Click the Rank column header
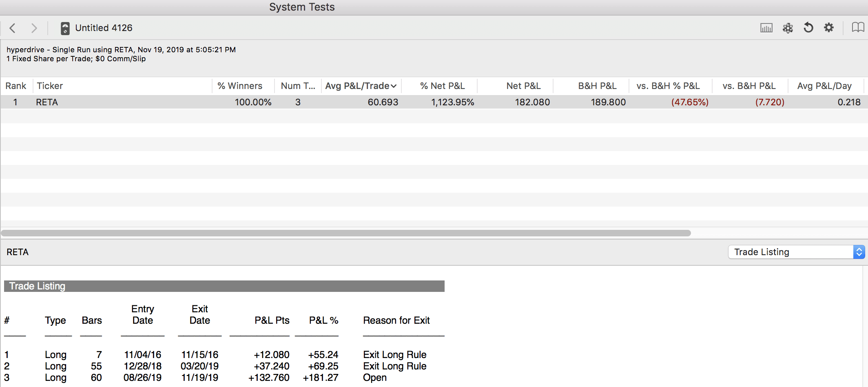Image resolution: width=868 pixels, height=387 pixels. (16, 86)
